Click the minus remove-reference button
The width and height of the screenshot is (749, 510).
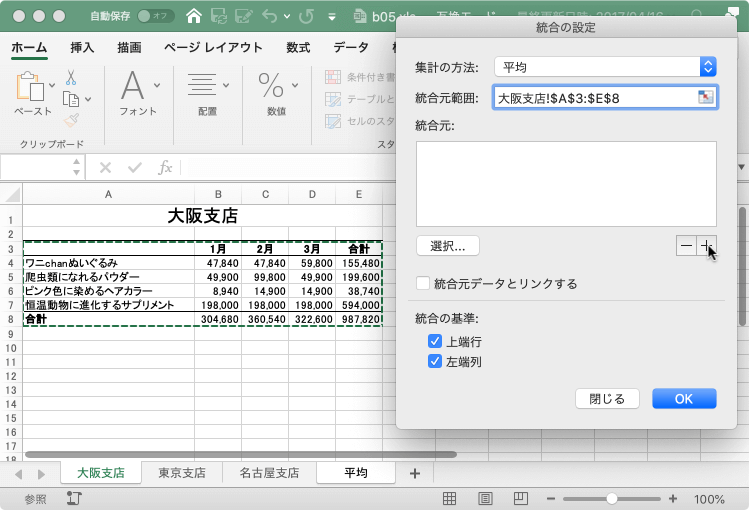686,246
